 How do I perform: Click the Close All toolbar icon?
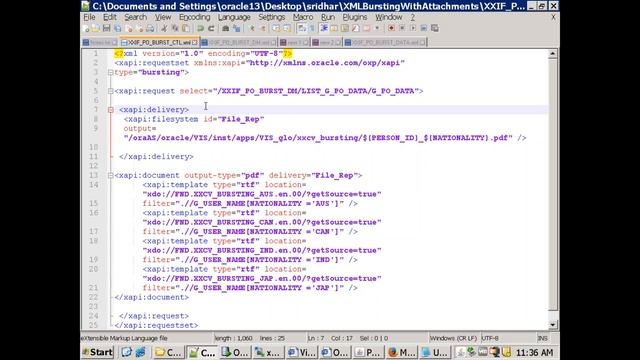tap(139, 28)
